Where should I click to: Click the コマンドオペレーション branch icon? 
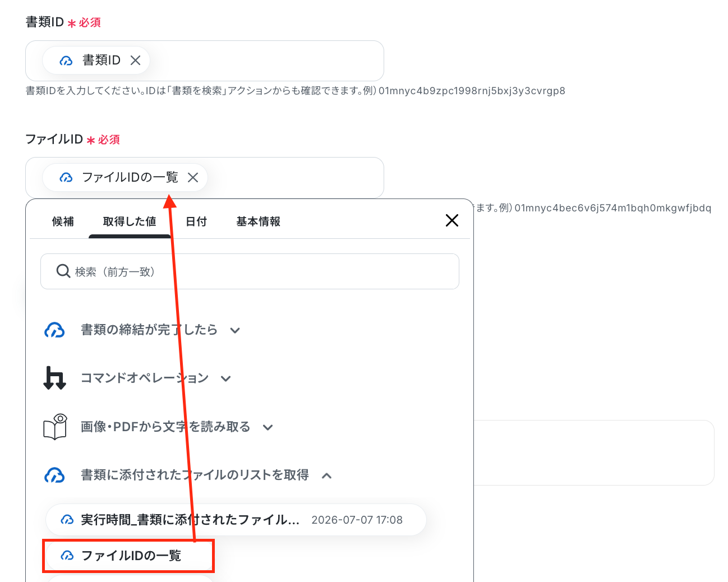(54, 378)
